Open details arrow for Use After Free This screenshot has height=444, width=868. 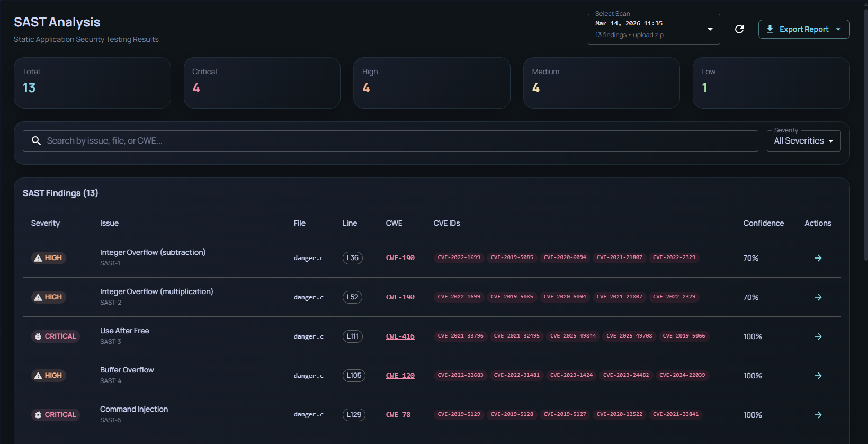(x=818, y=336)
